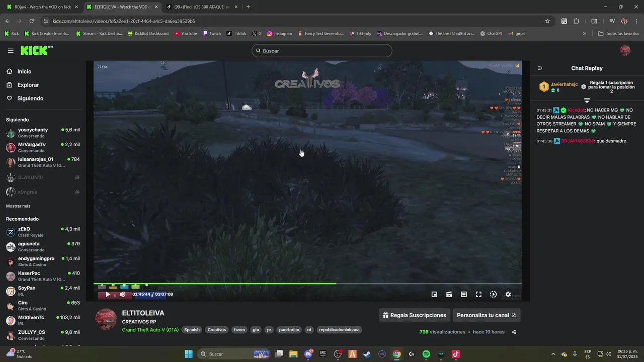Screen dimensions: 644x362
Task: Toggle theater mode on the player
Action: coord(464,294)
